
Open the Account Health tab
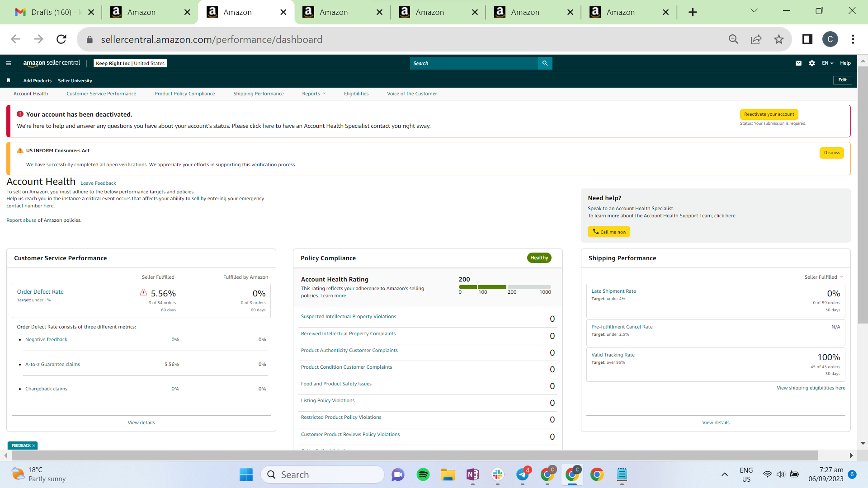(x=31, y=94)
